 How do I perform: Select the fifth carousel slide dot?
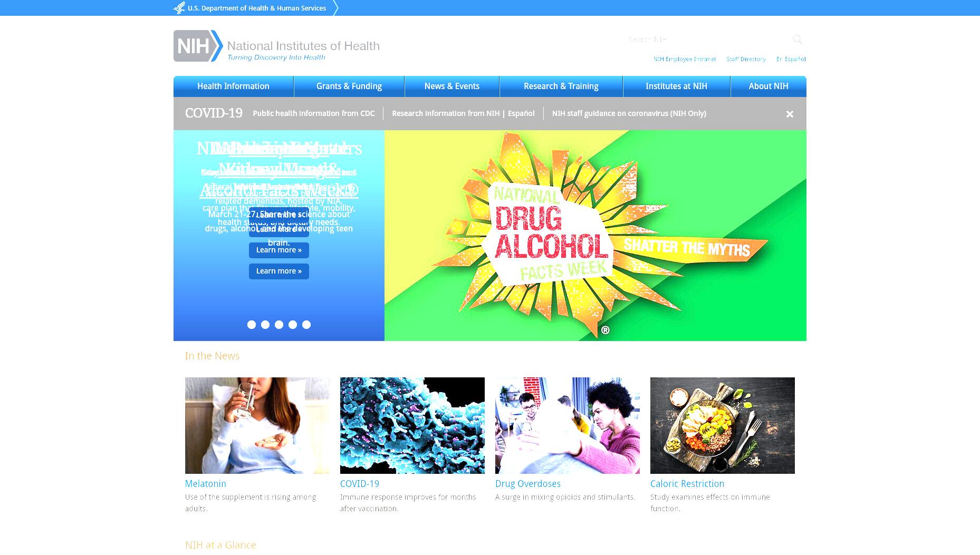(306, 325)
